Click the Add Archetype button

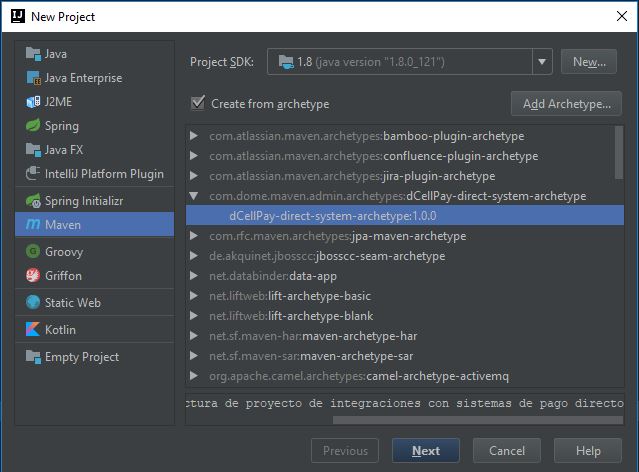[566, 104]
